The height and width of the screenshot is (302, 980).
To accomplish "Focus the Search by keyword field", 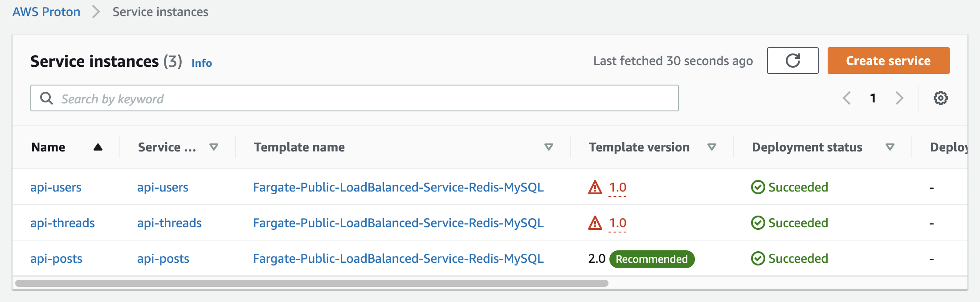I will [x=354, y=98].
